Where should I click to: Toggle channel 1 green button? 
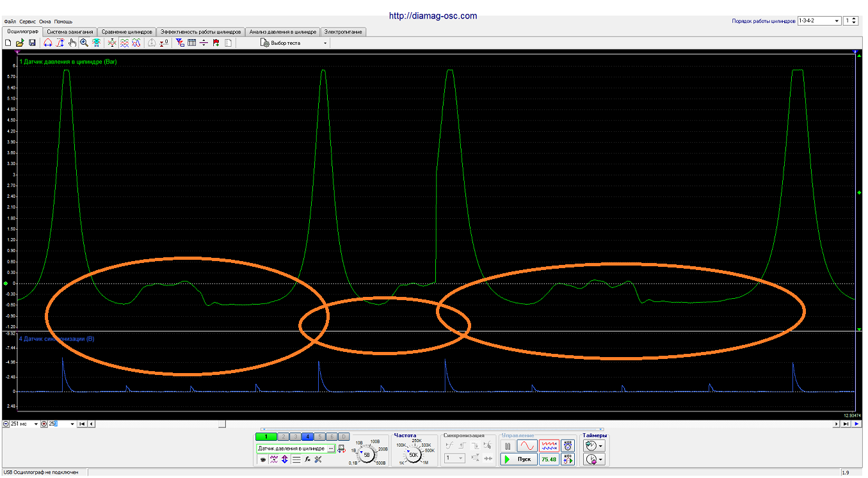click(x=266, y=437)
